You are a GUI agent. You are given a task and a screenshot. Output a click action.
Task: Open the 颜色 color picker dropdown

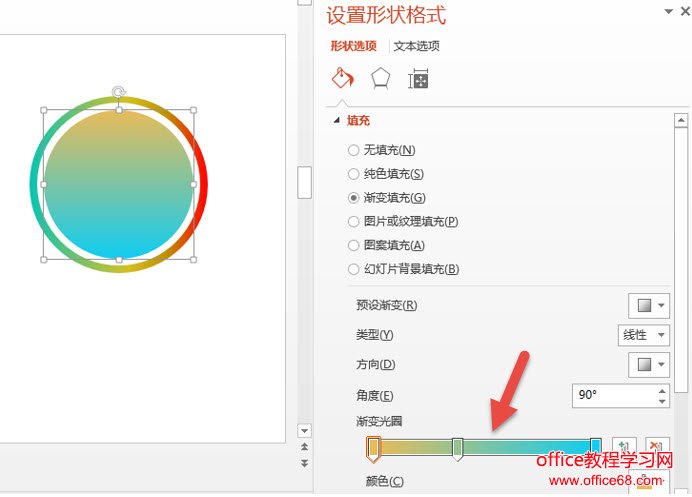[x=649, y=481]
